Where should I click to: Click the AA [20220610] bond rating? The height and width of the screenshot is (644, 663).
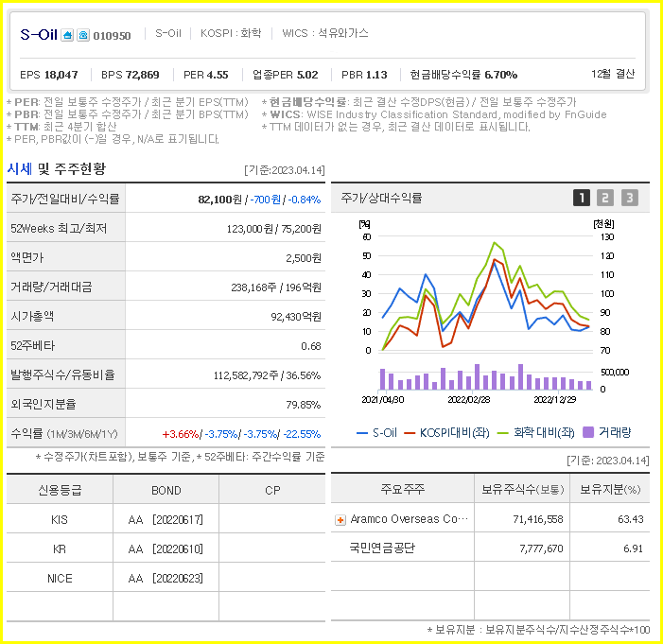166,549
